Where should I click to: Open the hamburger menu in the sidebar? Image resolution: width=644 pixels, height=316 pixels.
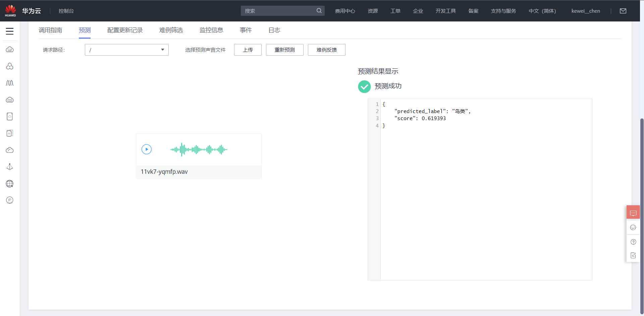(10, 31)
